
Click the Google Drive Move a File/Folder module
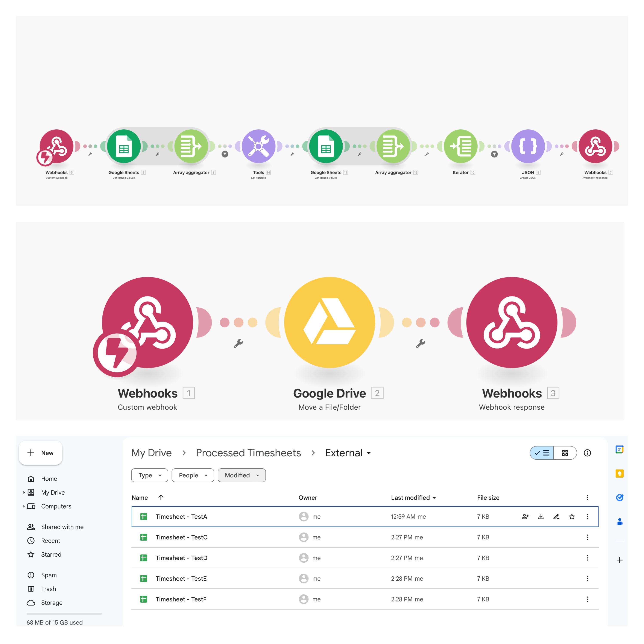(x=329, y=322)
